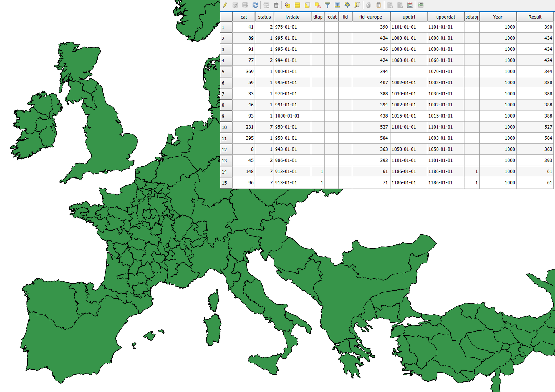
Task: Deselect all features
Action: [x=318, y=5]
